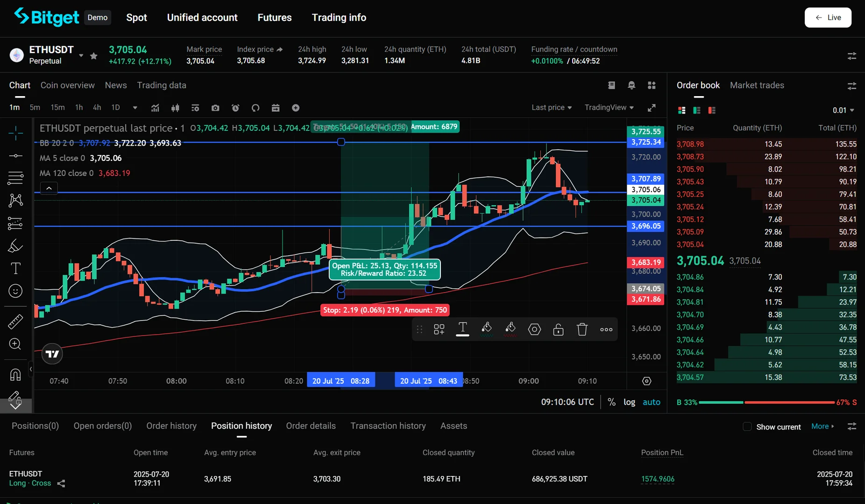Toggle percent scale on the chart
865x504 pixels.
click(611, 402)
